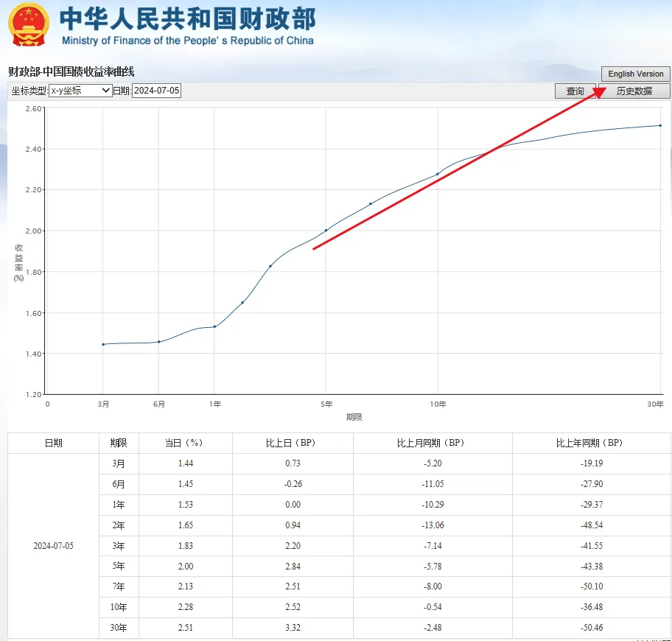Click the 期限 table column header
Screen dimensions: 672x641
[x=119, y=443]
